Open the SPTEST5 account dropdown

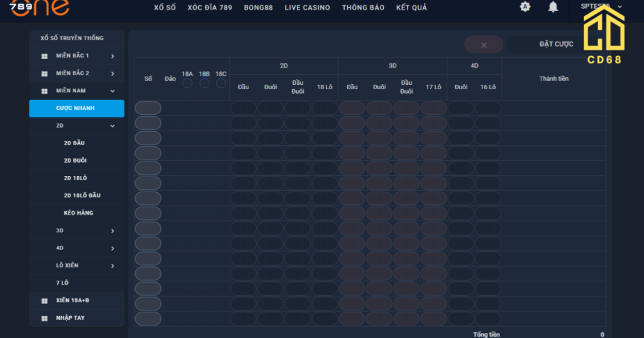click(x=601, y=6)
